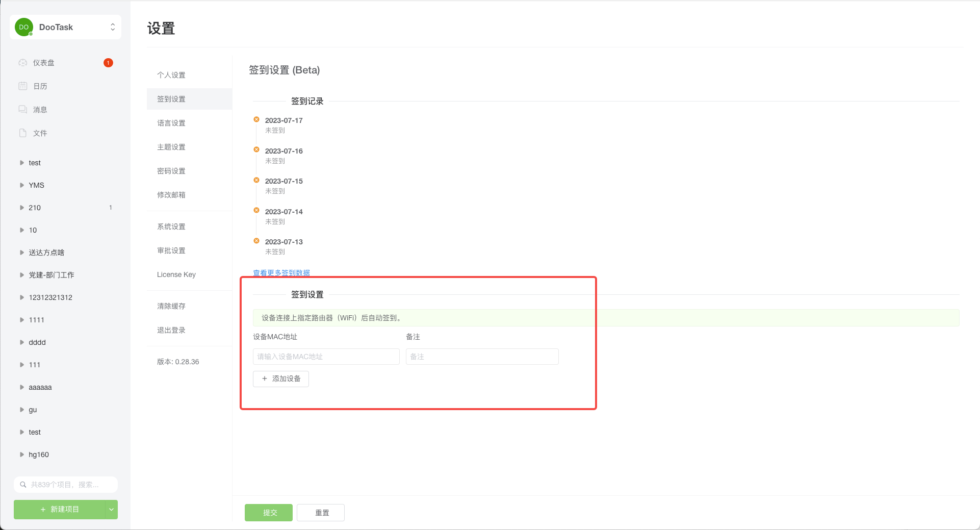The width and height of the screenshot is (980, 530).
Task: Expand the YMS project tree item
Action: 22,185
